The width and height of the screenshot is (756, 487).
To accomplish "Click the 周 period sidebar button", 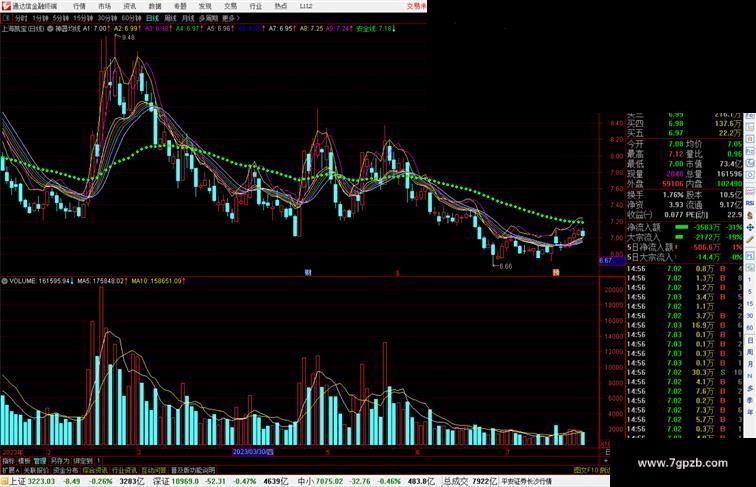I will click(750, 352).
